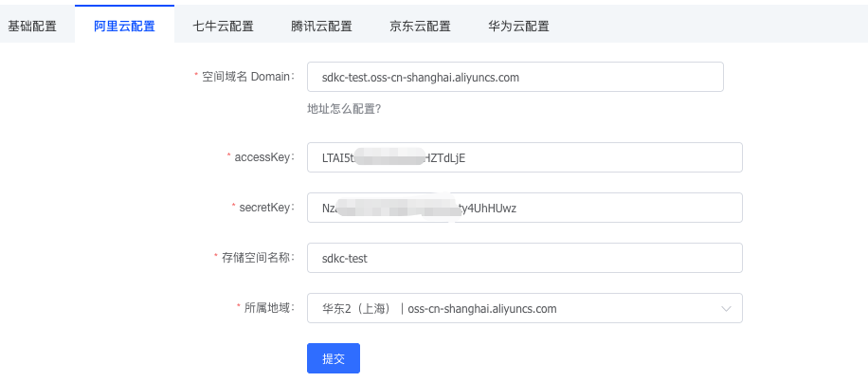Click into the secretKey input field
The height and width of the screenshot is (382, 868).
click(x=524, y=208)
